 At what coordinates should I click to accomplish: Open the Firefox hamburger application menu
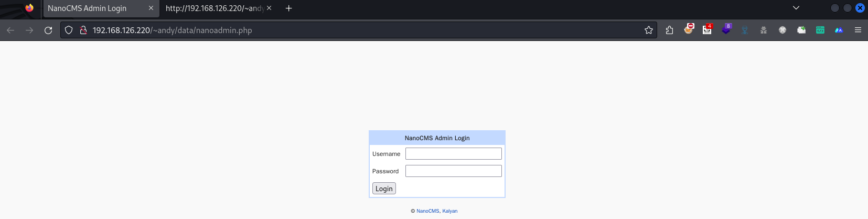coord(858,30)
